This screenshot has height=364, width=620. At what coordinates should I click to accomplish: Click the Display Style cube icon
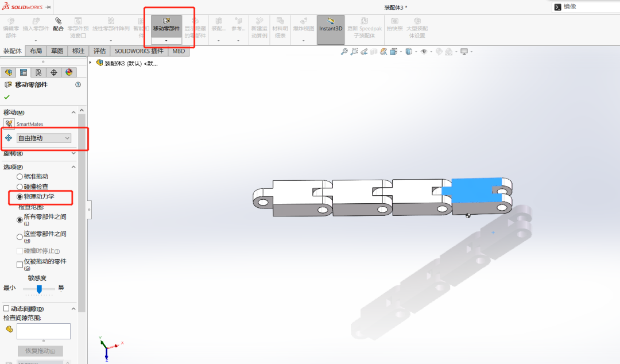coord(409,52)
